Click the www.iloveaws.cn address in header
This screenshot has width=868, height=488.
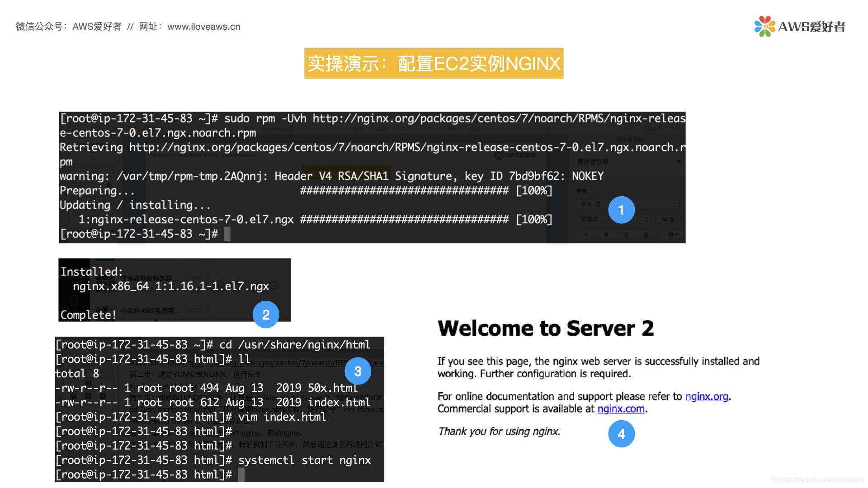click(204, 27)
